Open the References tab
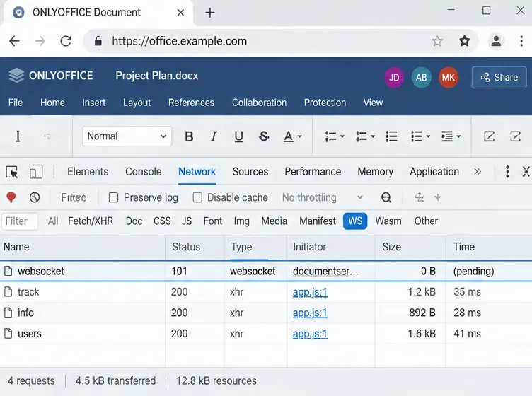 pos(191,103)
